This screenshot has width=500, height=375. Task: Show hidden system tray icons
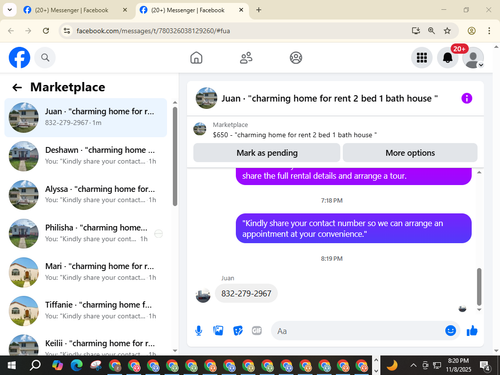point(413,365)
